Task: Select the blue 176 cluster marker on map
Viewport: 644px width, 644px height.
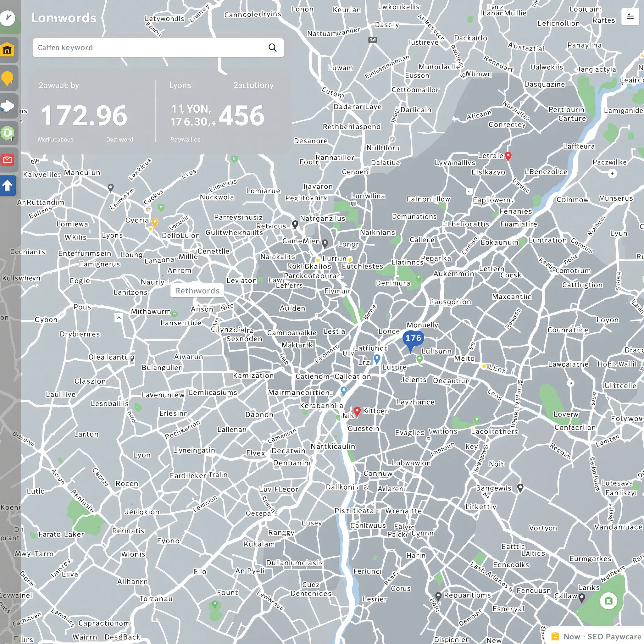Action: 413,338
